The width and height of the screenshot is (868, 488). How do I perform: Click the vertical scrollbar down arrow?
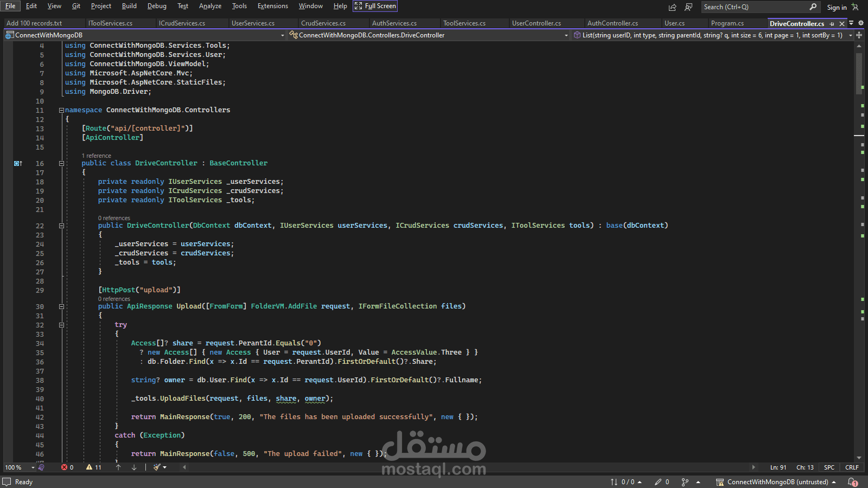point(859,458)
